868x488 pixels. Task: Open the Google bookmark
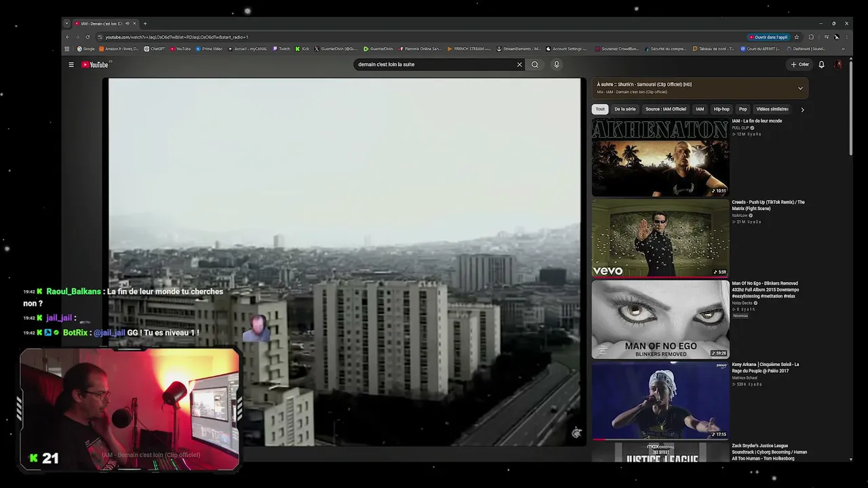pos(86,49)
